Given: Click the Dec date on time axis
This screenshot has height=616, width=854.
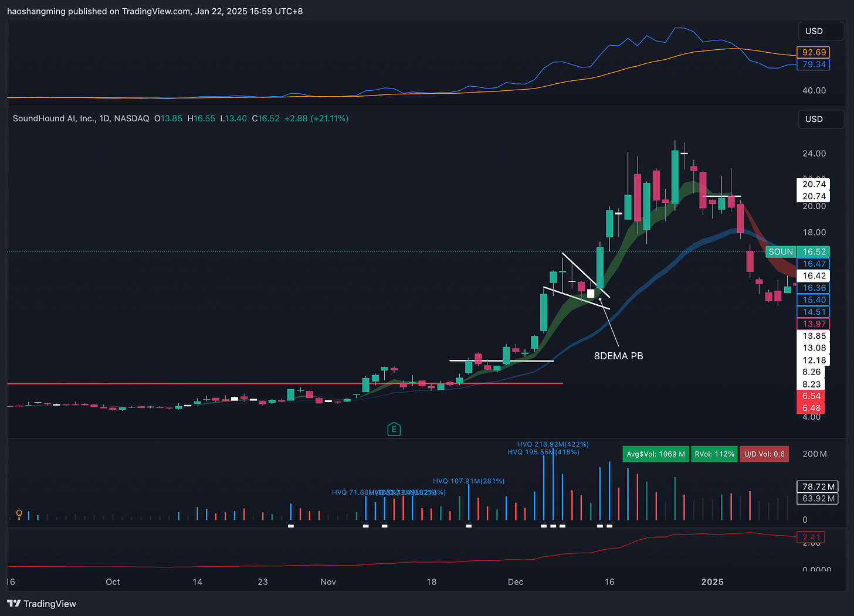Looking at the screenshot, I should point(515,582).
